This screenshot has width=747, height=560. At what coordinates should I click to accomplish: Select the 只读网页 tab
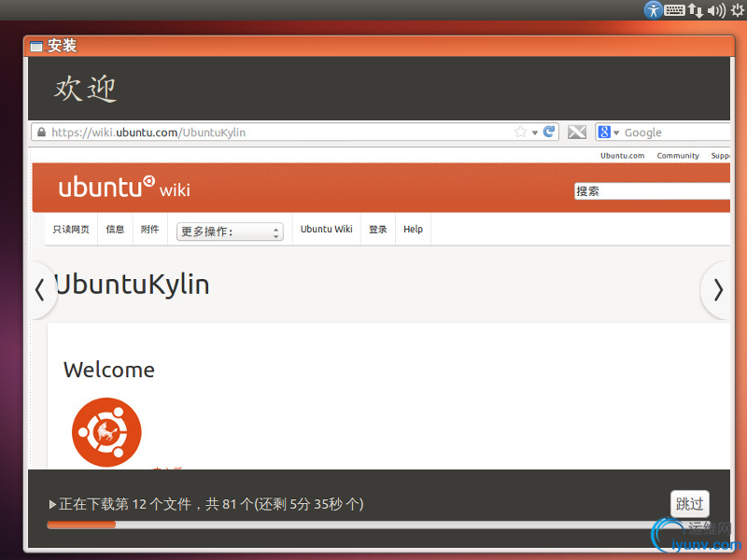coord(71,230)
